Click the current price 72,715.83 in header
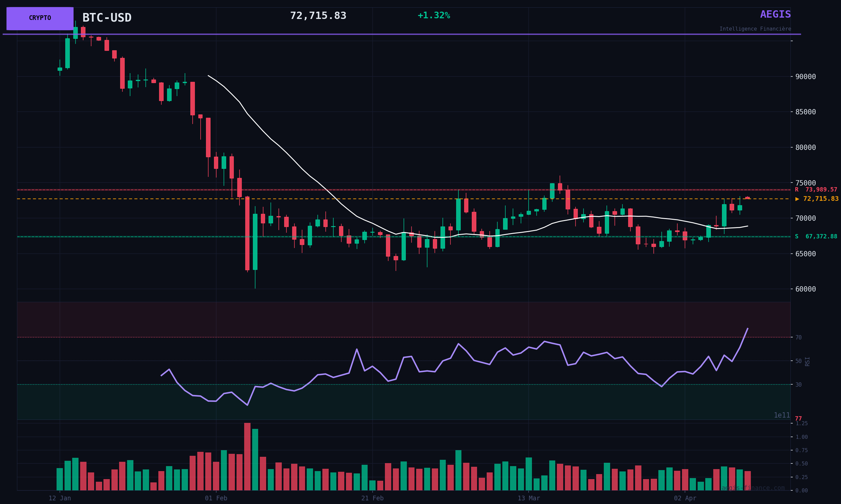Viewport: 841px width, 504px height. pyautogui.click(x=318, y=16)
